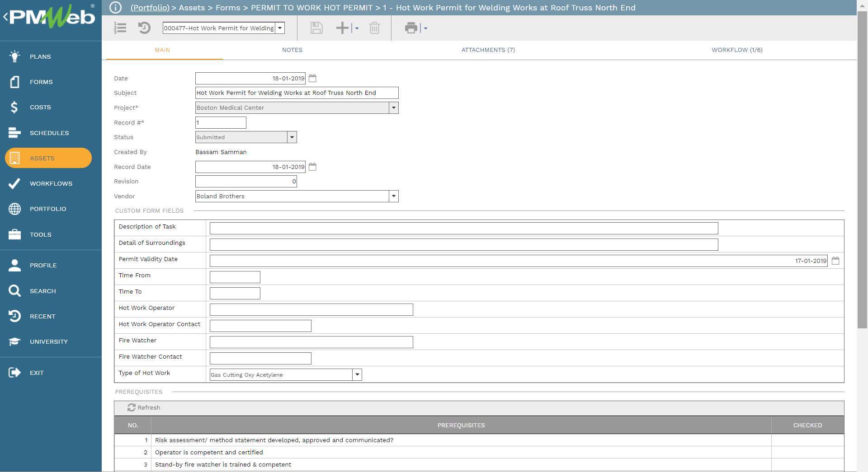Viewport: 868px width, 472px height.
Task: Open the Recent history icon
Action: 14,316
